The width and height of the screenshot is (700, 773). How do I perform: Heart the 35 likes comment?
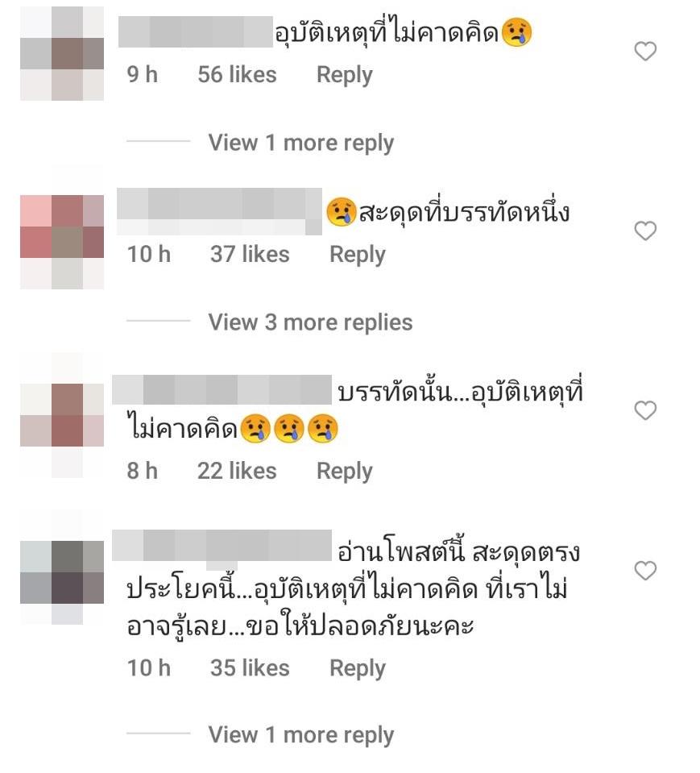pos(645,571)
